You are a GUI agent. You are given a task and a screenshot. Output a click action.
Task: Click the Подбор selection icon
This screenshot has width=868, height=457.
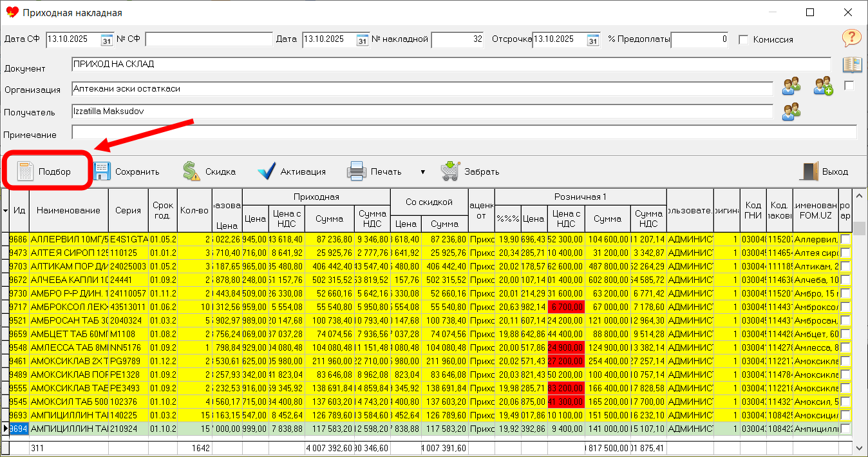pyautogui.click(x=26, y=171)
